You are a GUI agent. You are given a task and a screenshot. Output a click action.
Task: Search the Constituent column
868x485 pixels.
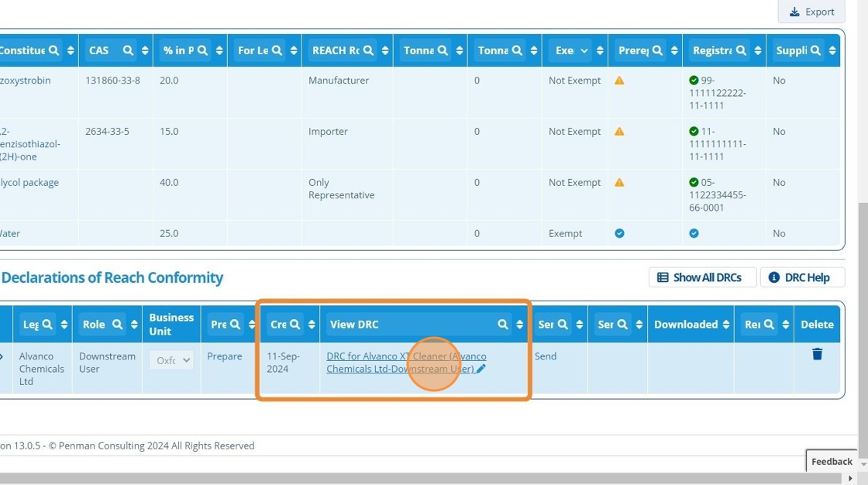[53, 50]
